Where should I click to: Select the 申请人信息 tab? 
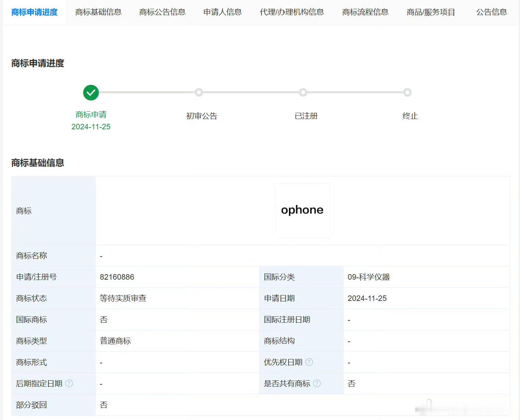222,12
